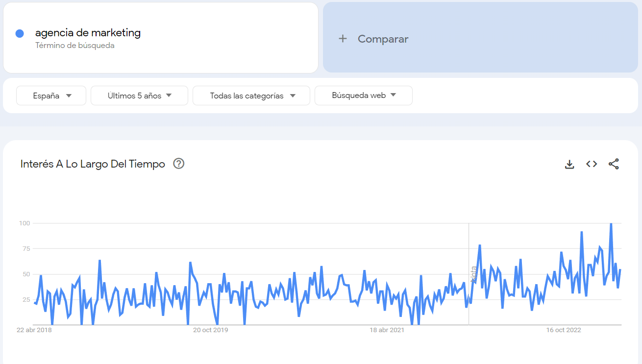This screenshot has height=364, width=642.
Task: Click the plus icon beside Comparar
Action: [343, 39]
